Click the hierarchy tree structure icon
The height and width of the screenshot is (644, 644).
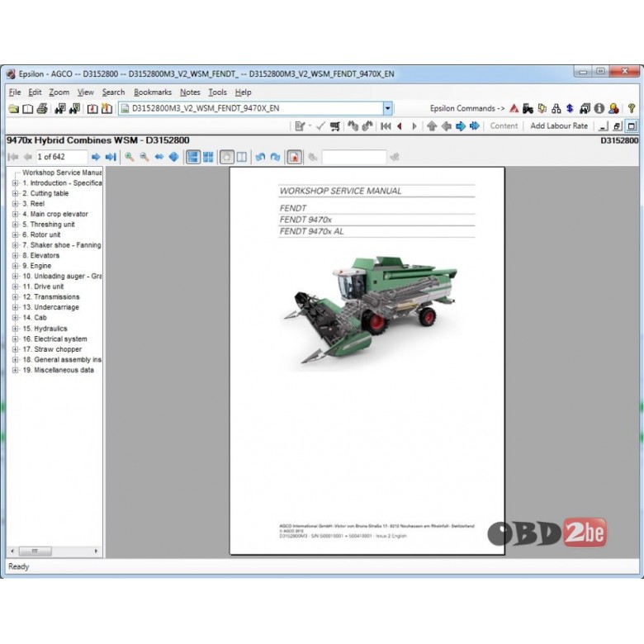pos(556,108)
